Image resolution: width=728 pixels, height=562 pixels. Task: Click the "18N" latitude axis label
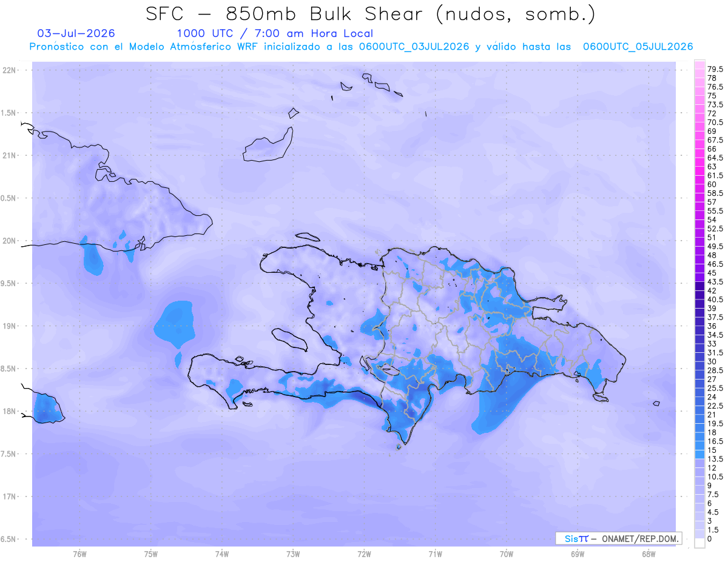(9, 411)
